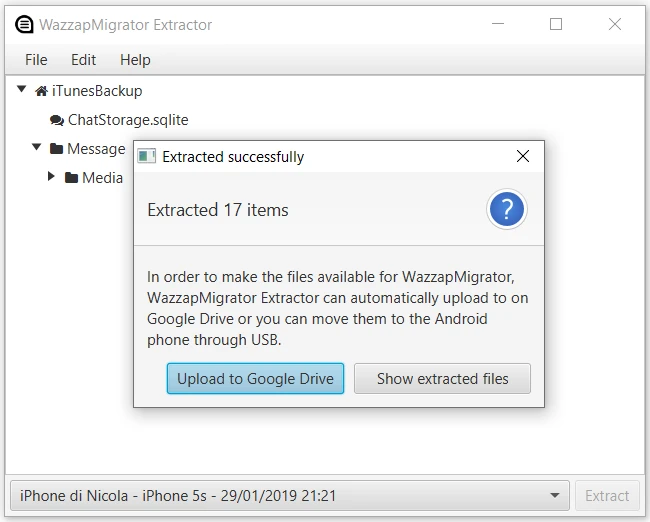This screenshot has height=522, width=650.
Task: Click the blue question mark icon
Action: point(507,209)
